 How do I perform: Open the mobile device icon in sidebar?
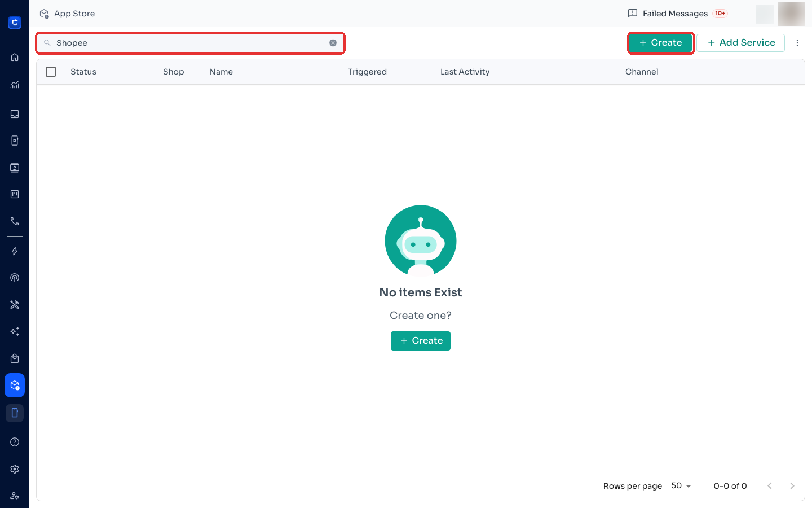click(15, 413)
